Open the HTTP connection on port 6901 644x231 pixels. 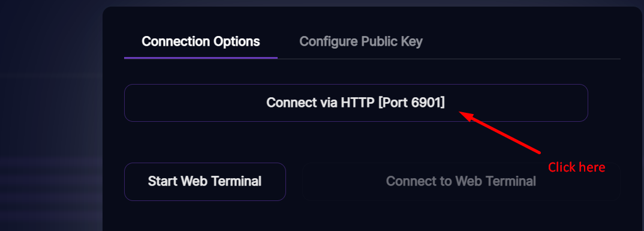click(x=356, y=103)
